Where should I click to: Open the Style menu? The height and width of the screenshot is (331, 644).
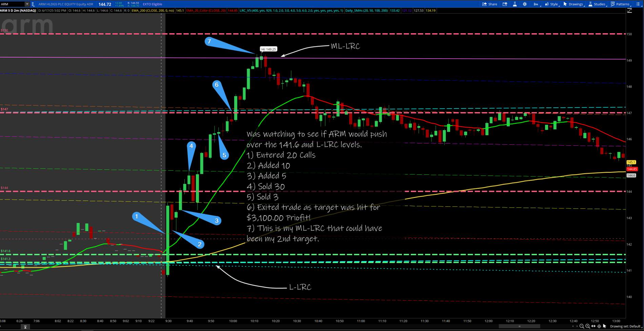coord(552,4)
